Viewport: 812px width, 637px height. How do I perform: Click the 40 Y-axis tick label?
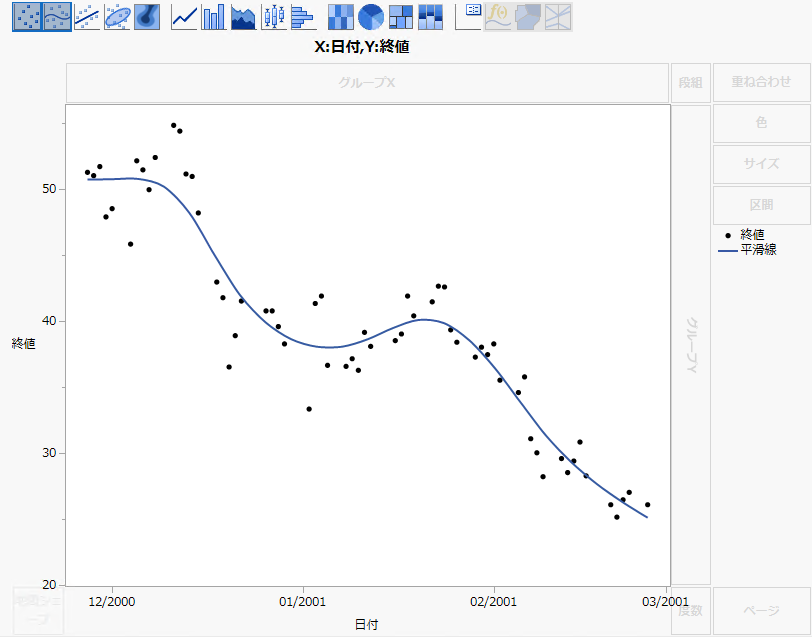click(x=49, y=321)
